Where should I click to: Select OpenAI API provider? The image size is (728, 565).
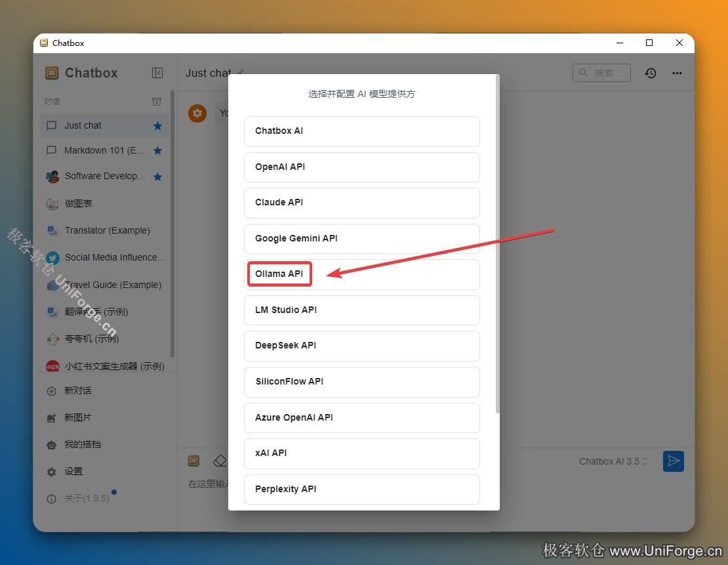coord(361,167)
